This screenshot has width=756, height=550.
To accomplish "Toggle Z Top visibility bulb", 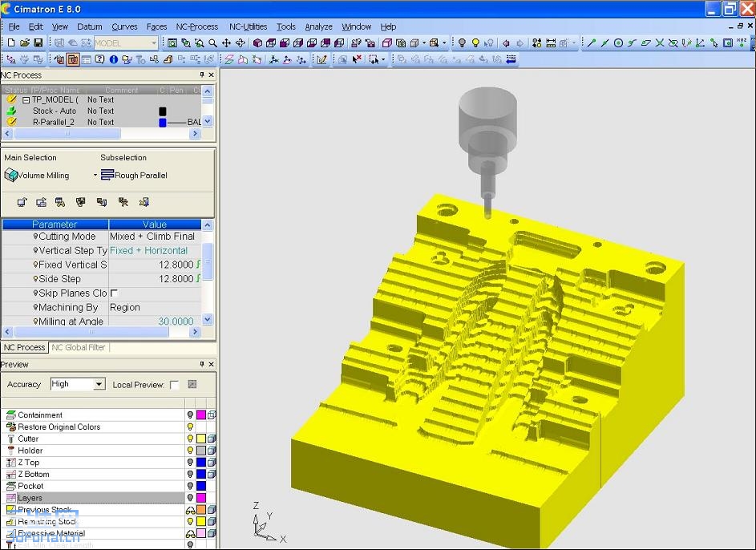I will click(190, 463).
